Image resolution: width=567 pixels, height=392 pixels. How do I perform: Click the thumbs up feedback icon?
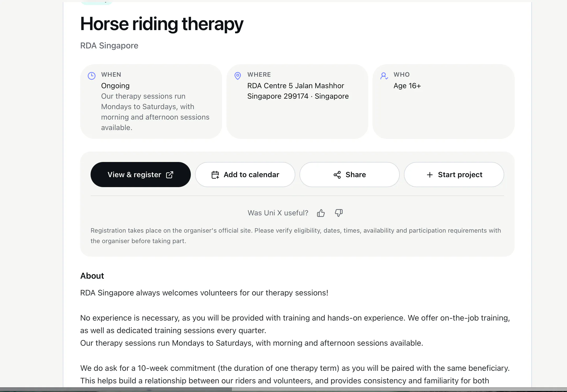tap(321, 213)
